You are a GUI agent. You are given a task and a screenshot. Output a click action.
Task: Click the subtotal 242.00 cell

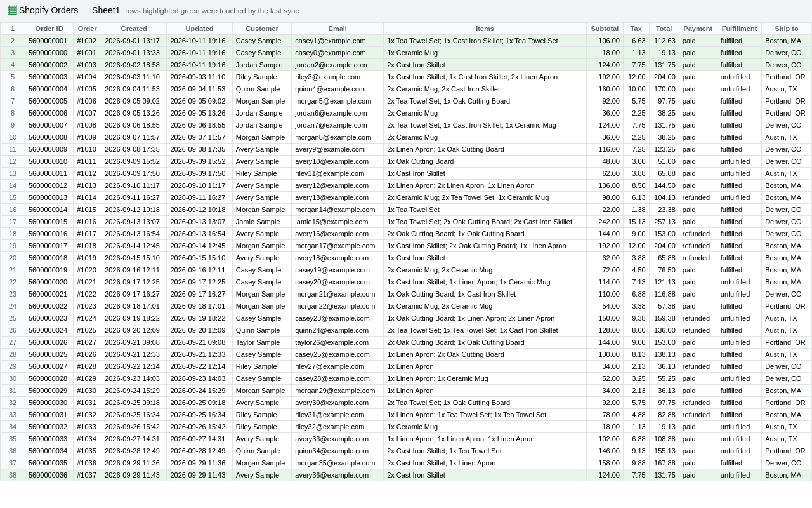point(605,222)
